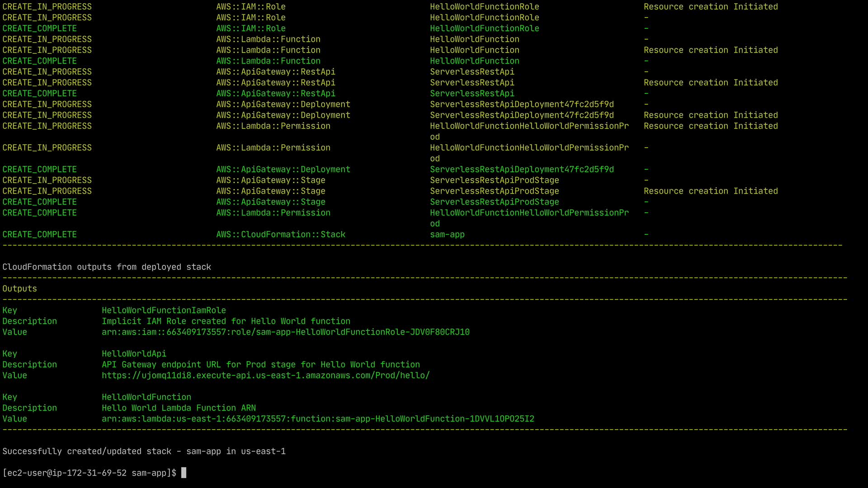The width and height of the screenshot is (868, 488).
Task: Click the 'CloudFormation outputs from deployed stack' heading
Action: point(107,267)
